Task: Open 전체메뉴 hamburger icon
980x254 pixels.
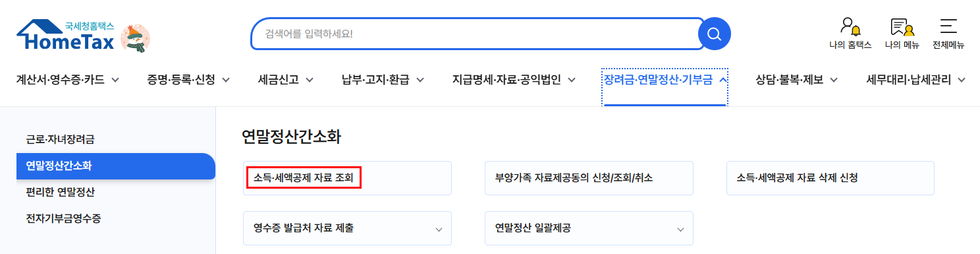Action: point(948,34)
